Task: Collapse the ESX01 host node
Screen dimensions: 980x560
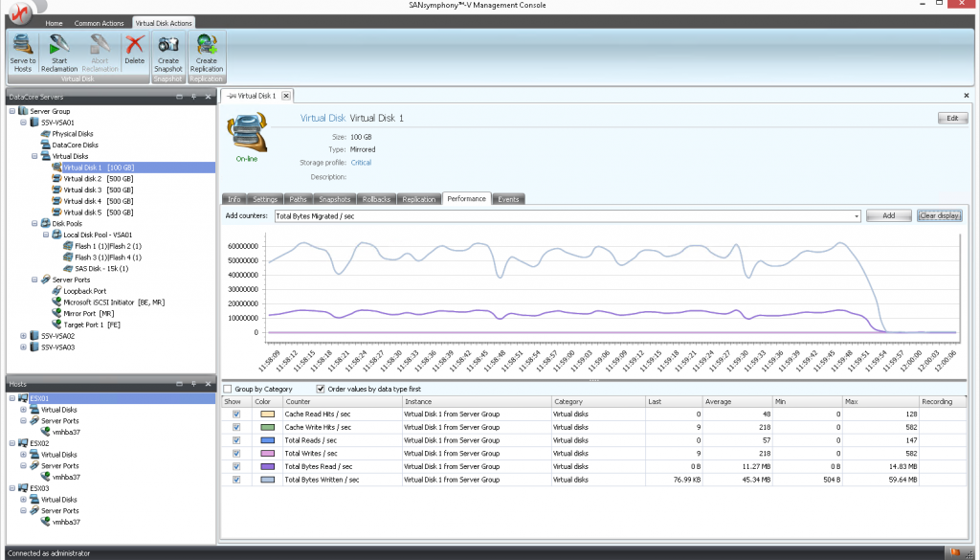Action: (11, 397)
